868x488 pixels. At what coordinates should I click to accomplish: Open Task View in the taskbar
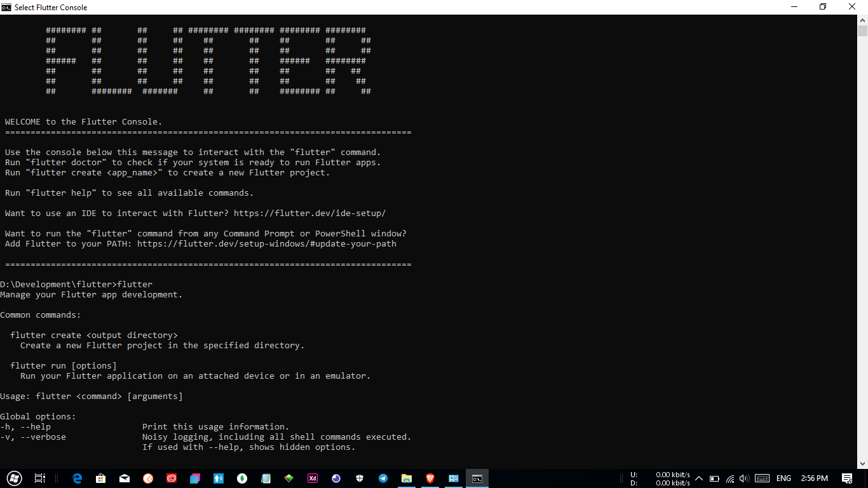pyautogui.click(x=39, y=478)
